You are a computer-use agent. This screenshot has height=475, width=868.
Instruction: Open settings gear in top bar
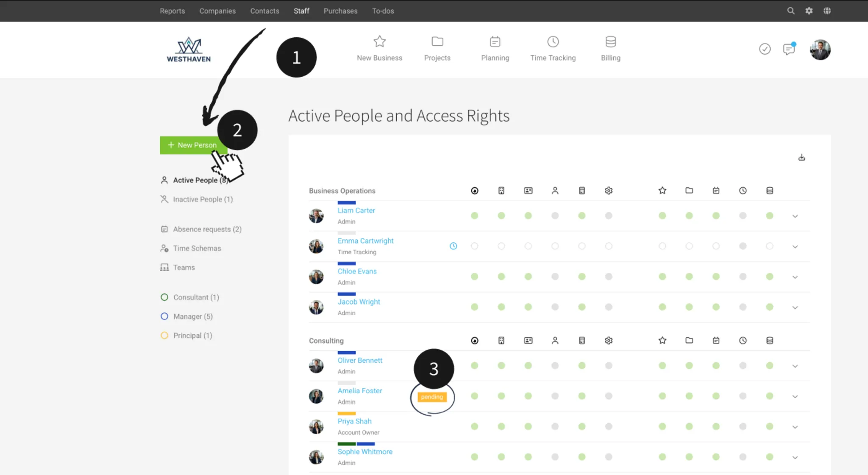click(809, 11)
